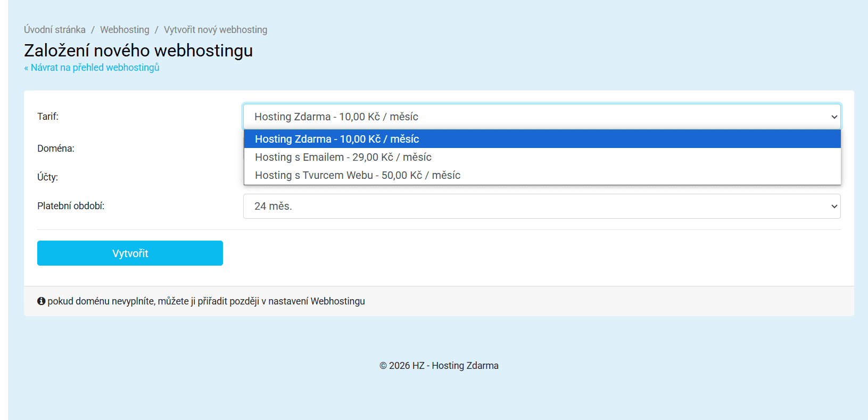Click Vytvořit nový webhosting breadcrumb
Image resolution: width=868 pixels, height=420 pixels.
(x=216, y=30)
